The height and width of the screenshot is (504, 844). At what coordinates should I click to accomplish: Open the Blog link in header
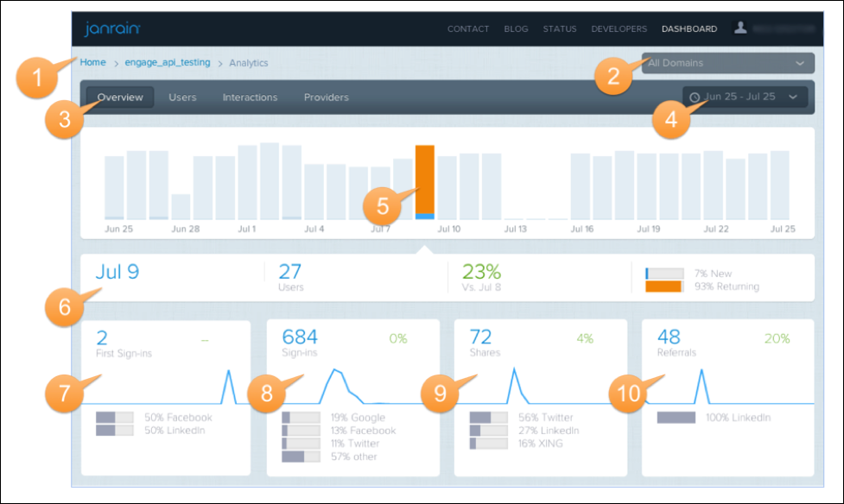[x=516, y=28]
